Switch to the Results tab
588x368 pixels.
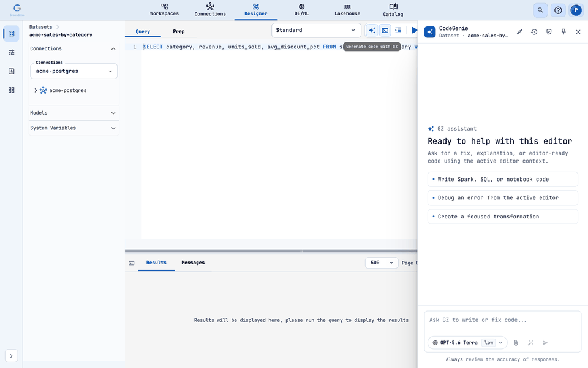[x=156, y=263]
